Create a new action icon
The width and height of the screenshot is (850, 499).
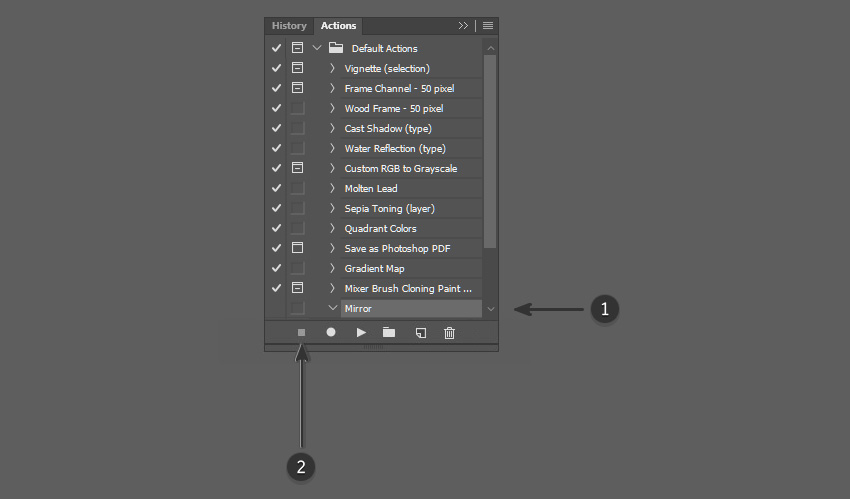click(421, 333)
